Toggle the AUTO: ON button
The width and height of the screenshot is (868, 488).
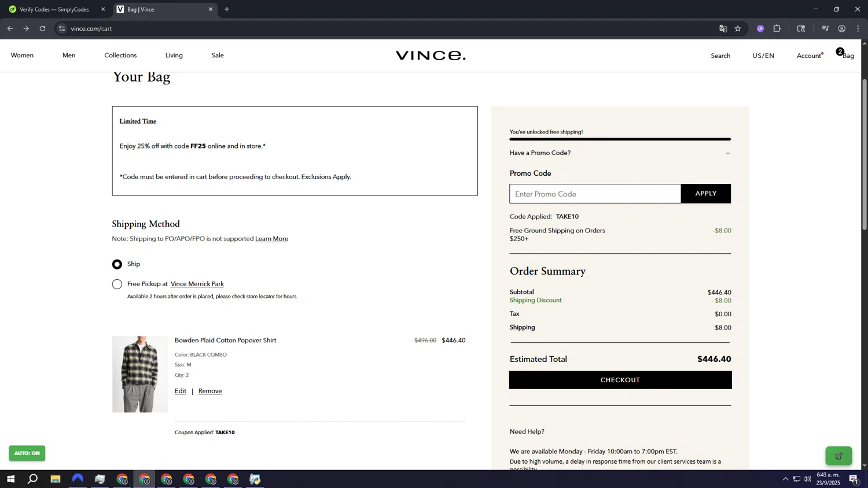(27, 453)
